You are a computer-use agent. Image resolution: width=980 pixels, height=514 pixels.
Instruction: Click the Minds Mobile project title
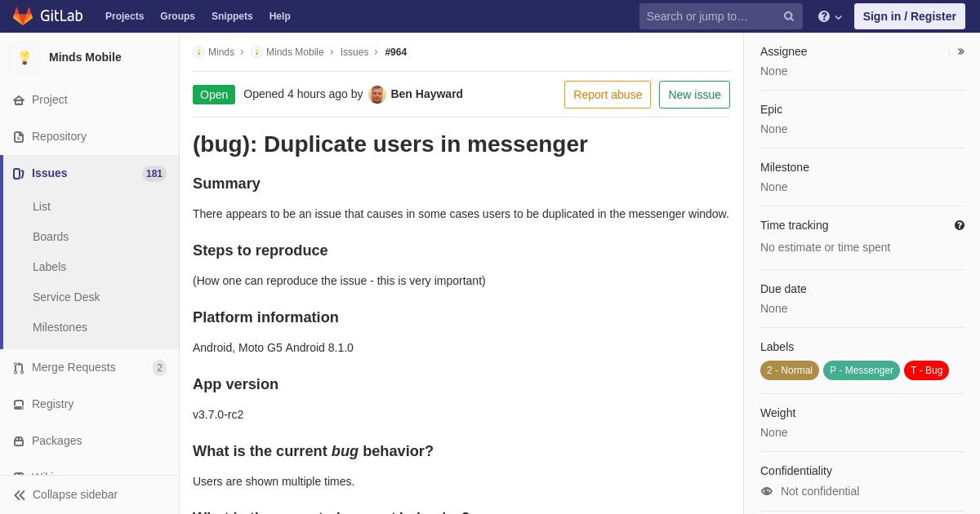click(85, 57)
